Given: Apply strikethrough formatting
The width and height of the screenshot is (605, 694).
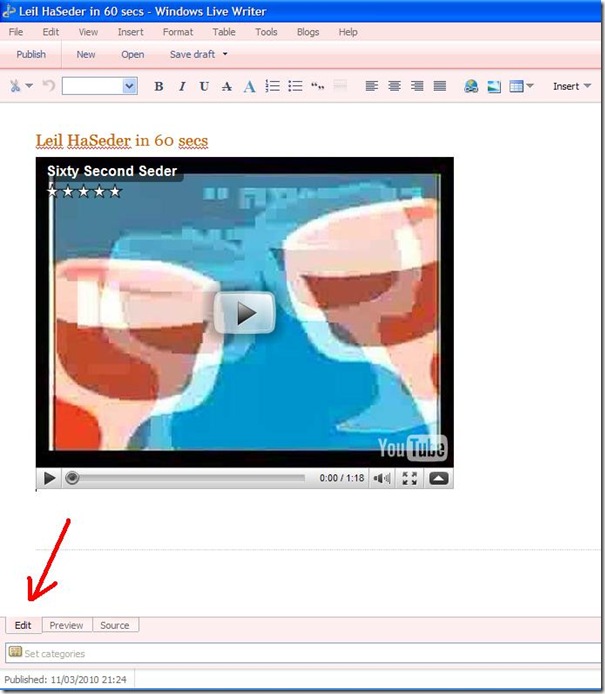Looking at the screenshot, I should tap(227, 87).
